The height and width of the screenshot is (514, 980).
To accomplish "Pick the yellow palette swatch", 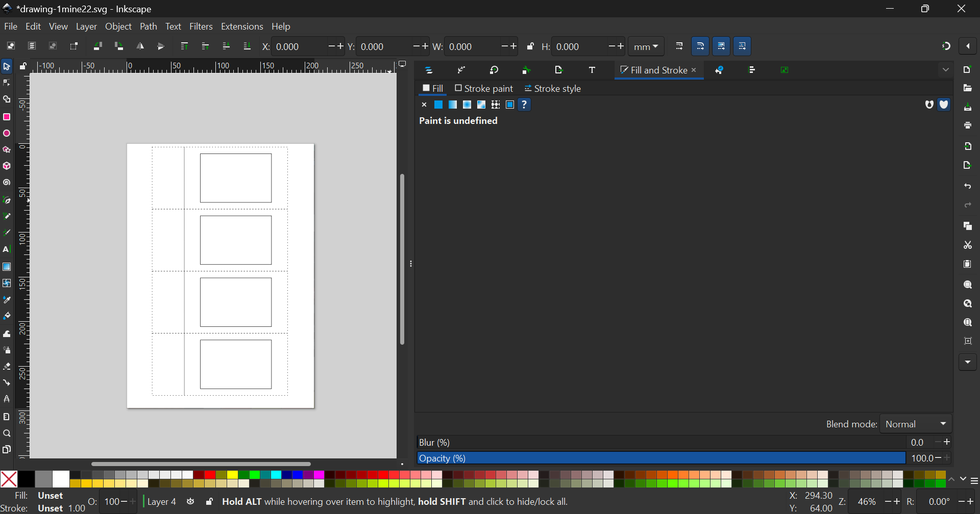I will (232, 475).
